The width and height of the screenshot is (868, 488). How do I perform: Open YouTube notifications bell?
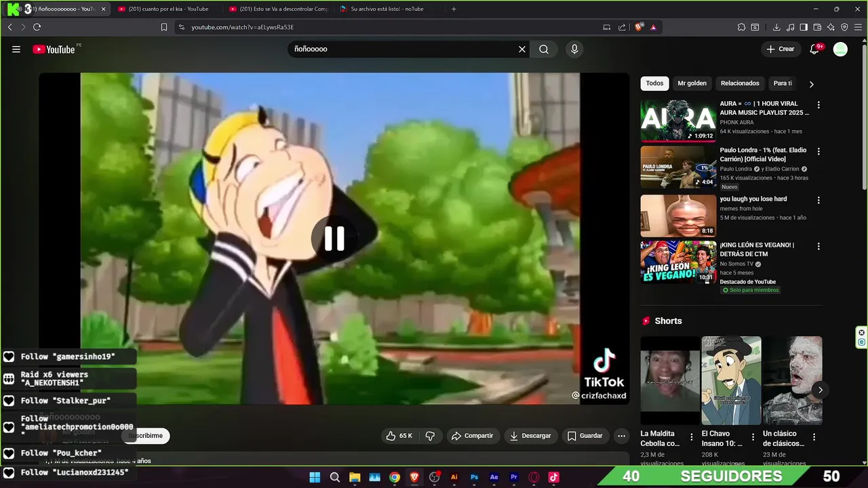pyautogui.click(x=815, y=49)
